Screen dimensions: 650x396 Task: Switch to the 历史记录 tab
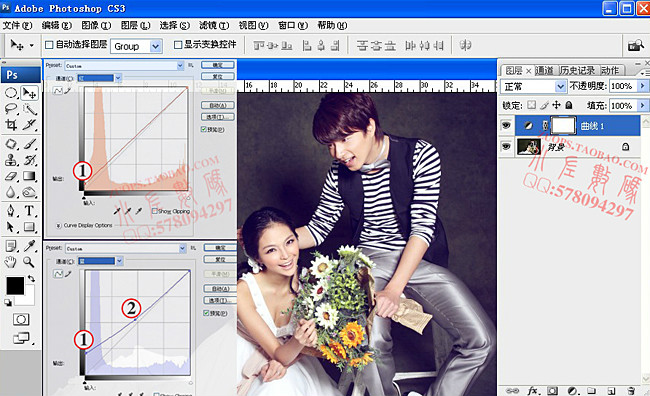tap(577, 70)
